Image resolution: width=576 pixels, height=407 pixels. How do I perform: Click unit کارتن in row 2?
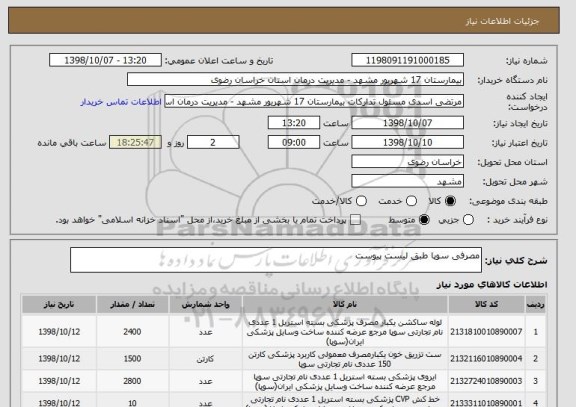205,359
